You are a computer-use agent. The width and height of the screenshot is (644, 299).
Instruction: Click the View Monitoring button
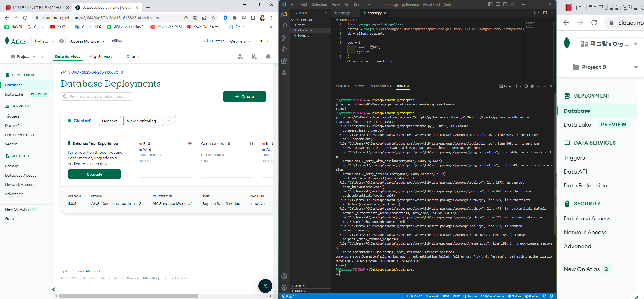coord(141,121)
